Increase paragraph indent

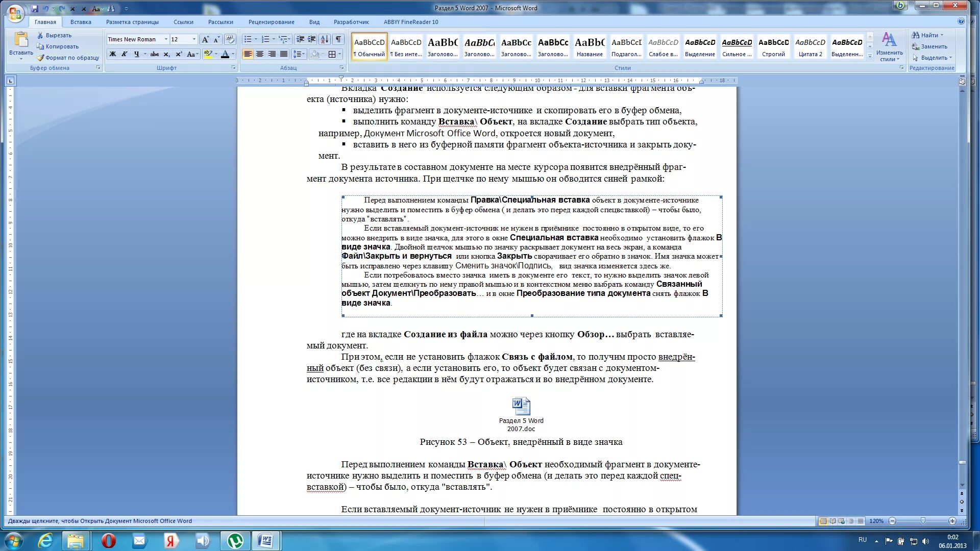click(x=312, y=39)
